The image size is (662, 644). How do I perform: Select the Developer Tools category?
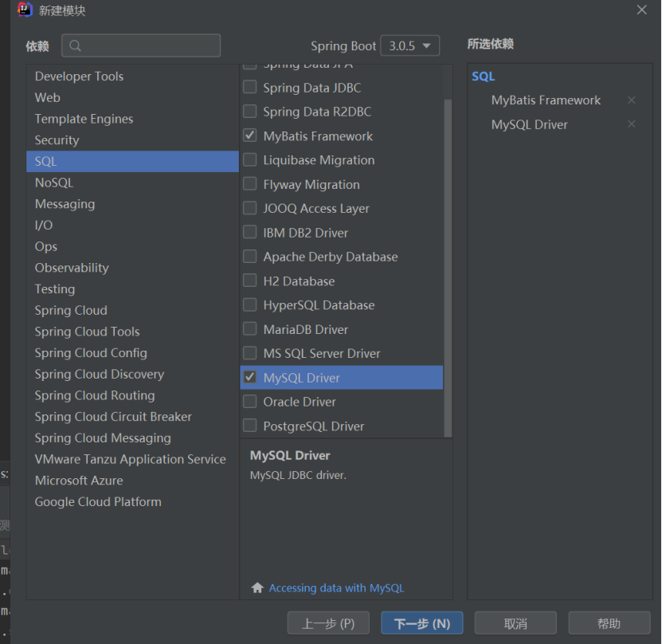132,77
